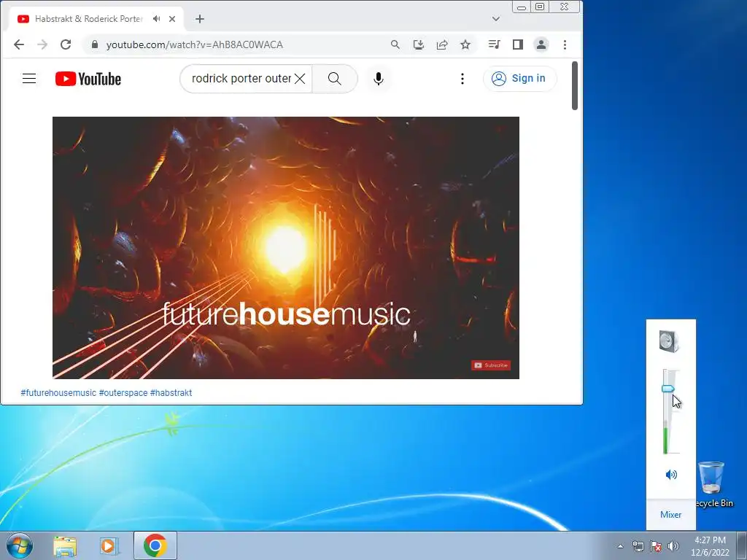The width and height of the screenshot is (747, 560).
Task: Open Windows Explorer from the taskbar
Action: click(65, 545)
